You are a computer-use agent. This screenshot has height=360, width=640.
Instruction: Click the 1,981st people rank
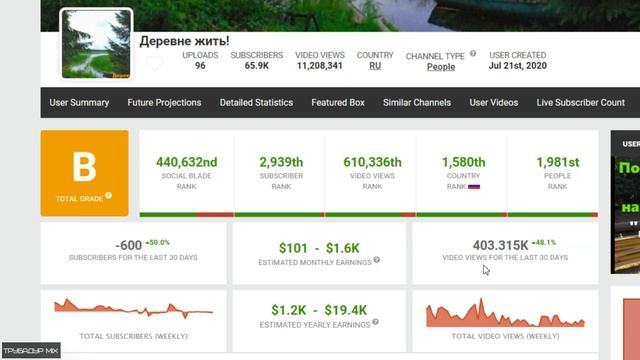coord(558,162)
